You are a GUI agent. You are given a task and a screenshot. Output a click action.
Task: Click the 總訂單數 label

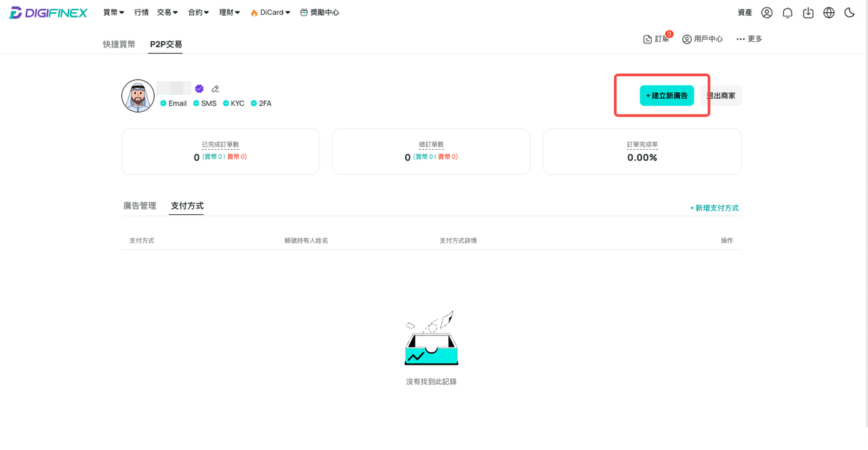click(x=431, y=144)
